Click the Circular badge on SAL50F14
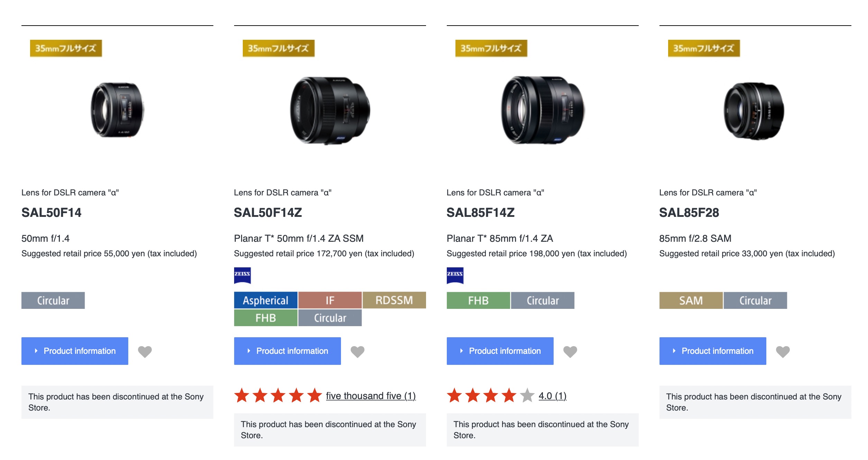Image resolution: width=868 pixels, height=460 pixels. click(53, 300)
